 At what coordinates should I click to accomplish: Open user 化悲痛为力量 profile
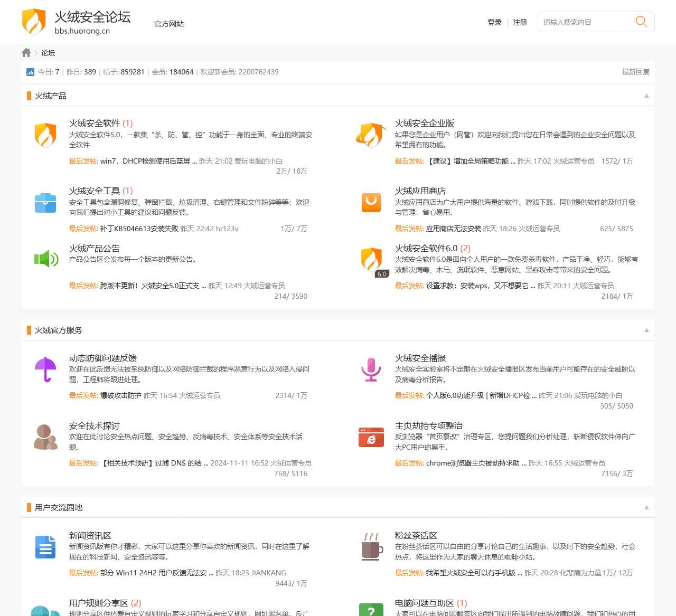pos(580,573)
